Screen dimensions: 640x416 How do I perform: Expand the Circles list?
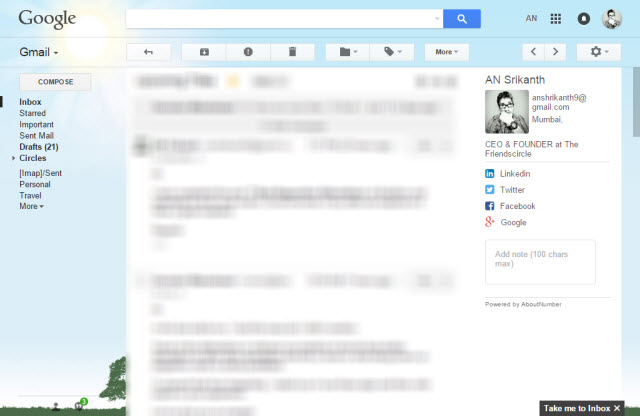click(x=13, y=158)
